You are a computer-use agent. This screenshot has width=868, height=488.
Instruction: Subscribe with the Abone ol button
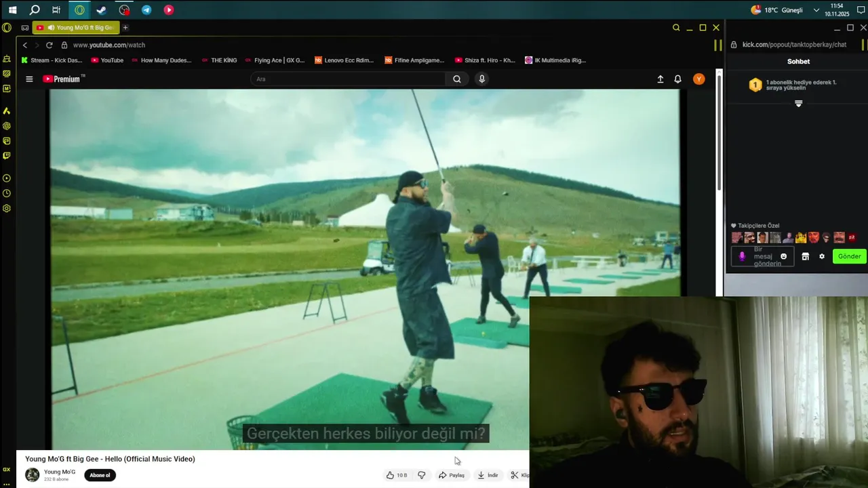pyautogui.click(x=100, y=475)
